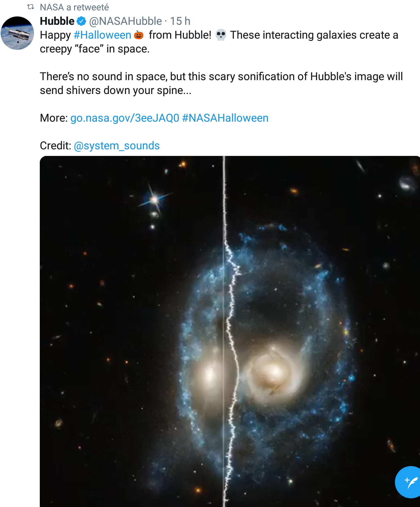Screen dimensions: 420x507
Task: Click the white vertical sonification waveform line
Action: pyautogui.click(x=224, y=202)
